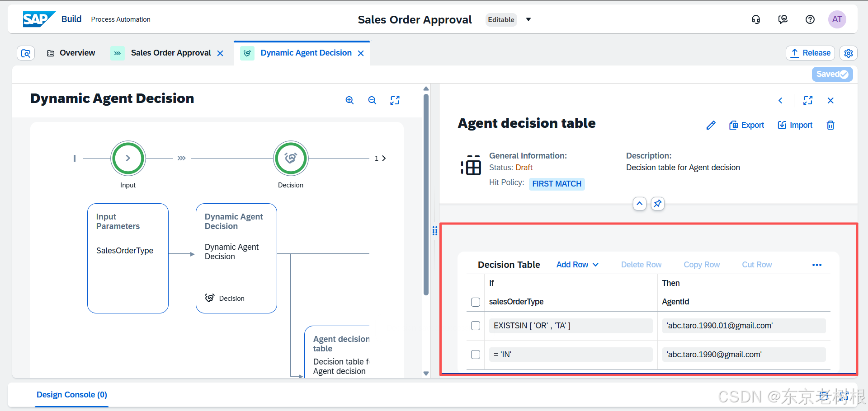868x411 pixels.
Task: Open the project search icon beside Overview
Action: point(26,53)
